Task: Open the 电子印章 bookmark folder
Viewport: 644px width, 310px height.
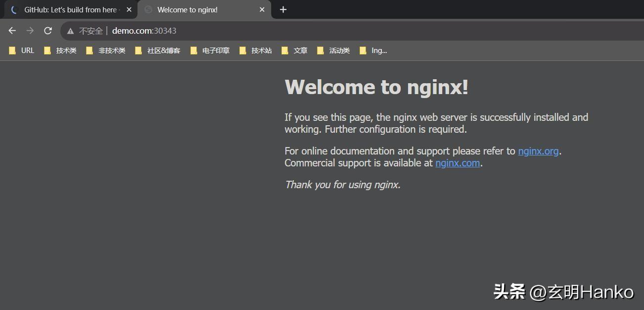Action: point(210,51)
